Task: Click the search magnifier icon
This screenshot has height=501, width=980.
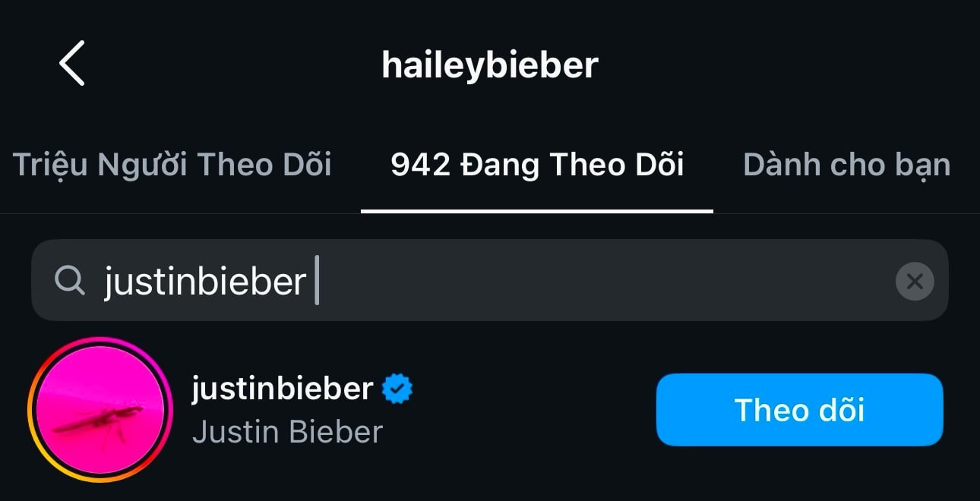Action: [70, 281]
